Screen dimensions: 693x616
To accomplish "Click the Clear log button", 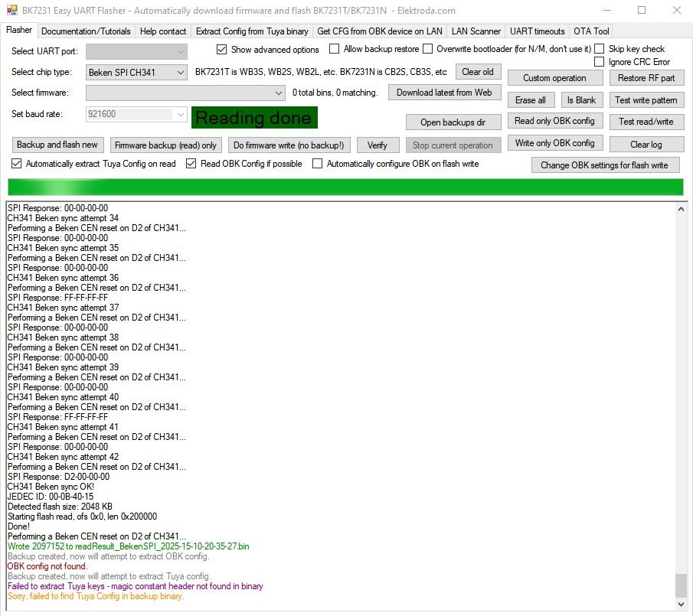I will coord(646,144).
